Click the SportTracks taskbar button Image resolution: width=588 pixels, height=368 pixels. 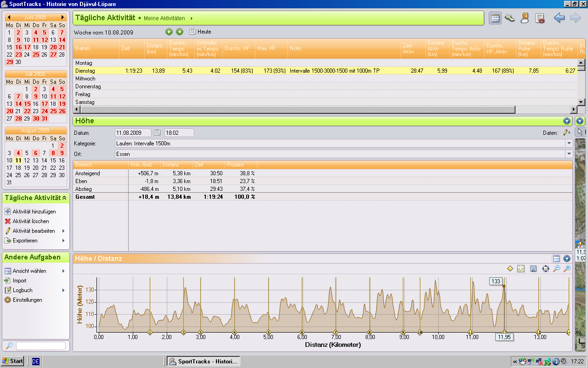pos(203,362)
